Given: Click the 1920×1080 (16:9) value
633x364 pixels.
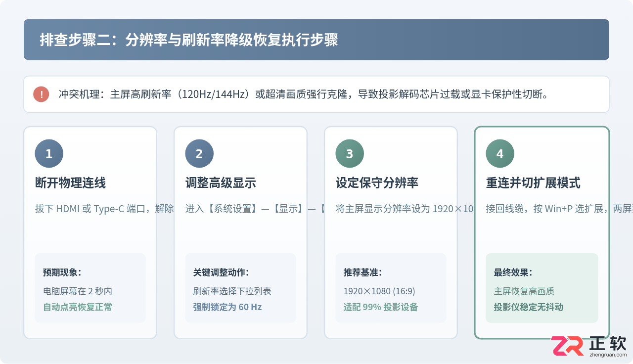Looking at the screenshot, I should [379, 291].
